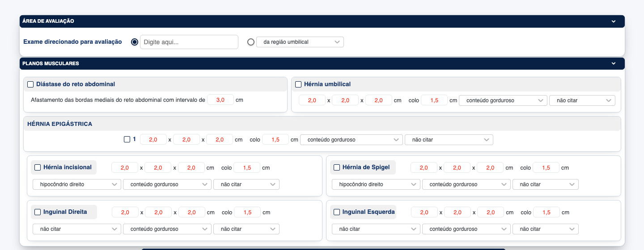Screen dimensions: 644x250
Task: Enable the Diástase do reto abdominal checkbox
Action: click(x=30, y=84)
